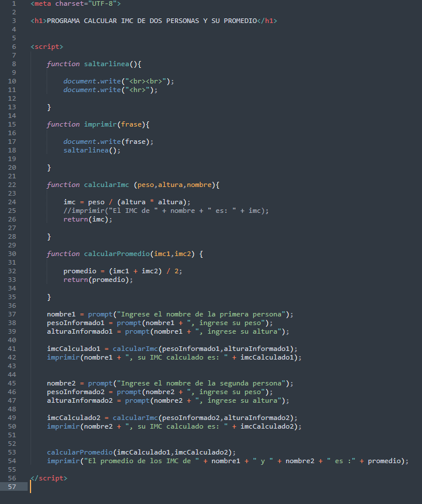422x504 pixels.
Task: Click the function name calcularPromedio on line 30
Action: [117, 254]
